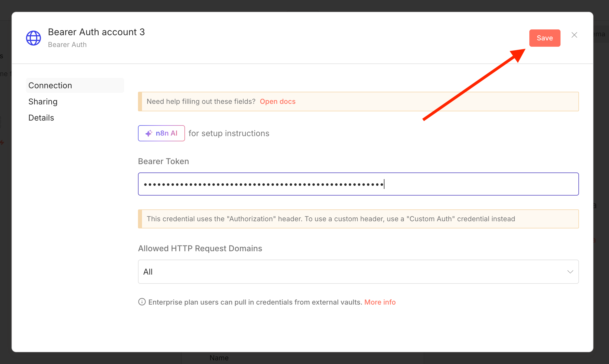
Task: Switch to the Sharing tab
Action: coord(43,102)
